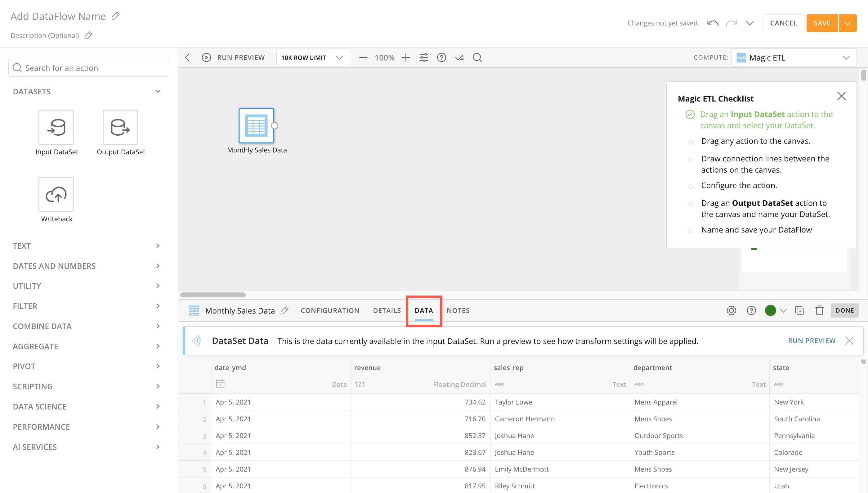This screenshot has height=493, width=868.
Task: Open the 10K ROW LIMIT dropdown
Action: tap(313, 57)
